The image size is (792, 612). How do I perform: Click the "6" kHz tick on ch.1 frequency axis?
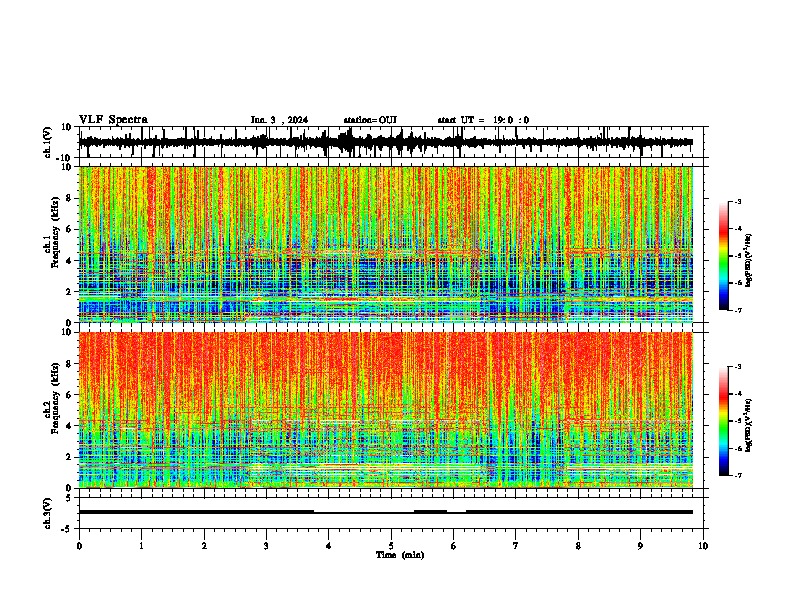pyautogui.click(x=70, y=229)
